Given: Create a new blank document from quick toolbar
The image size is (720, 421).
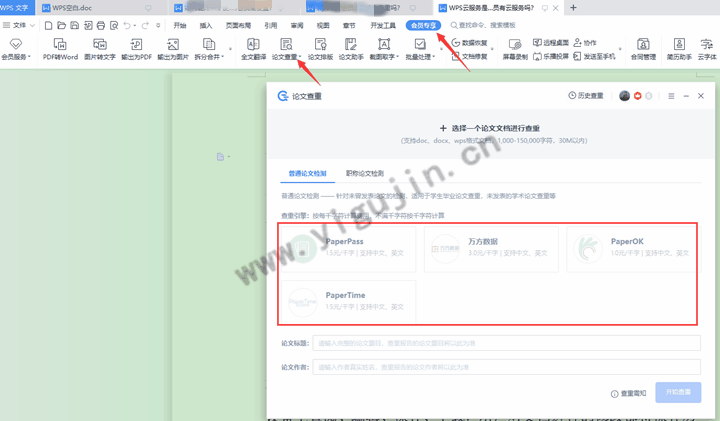Looking at the screenshot, I should click(x=48, y=25).
